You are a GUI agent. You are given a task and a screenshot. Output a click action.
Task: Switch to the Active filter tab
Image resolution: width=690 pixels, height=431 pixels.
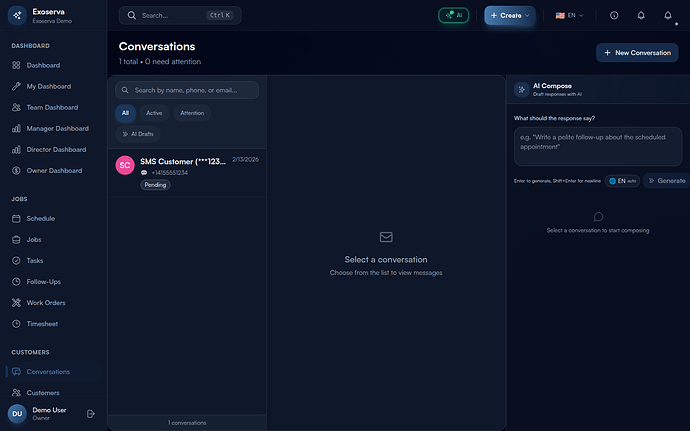[154, 113]
